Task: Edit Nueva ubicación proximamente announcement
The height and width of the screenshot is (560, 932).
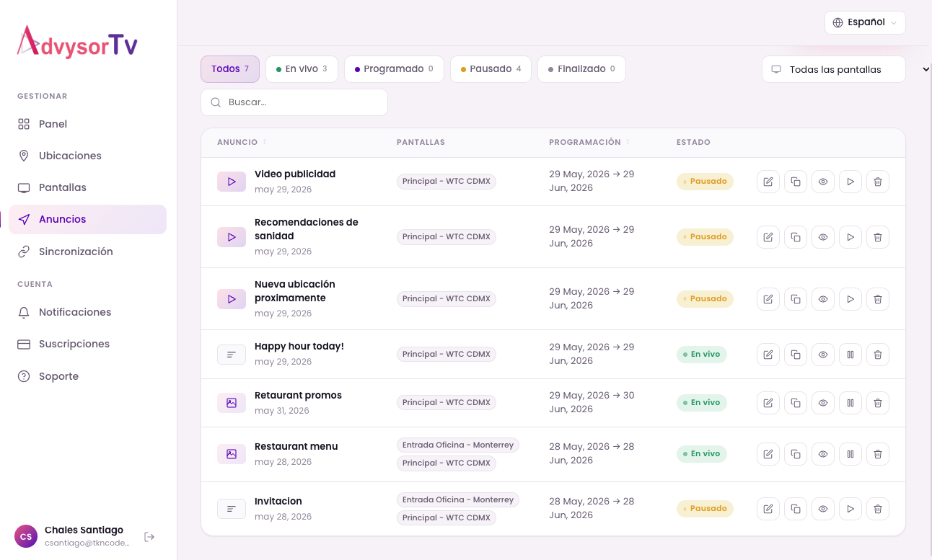Action: point(768,299)
